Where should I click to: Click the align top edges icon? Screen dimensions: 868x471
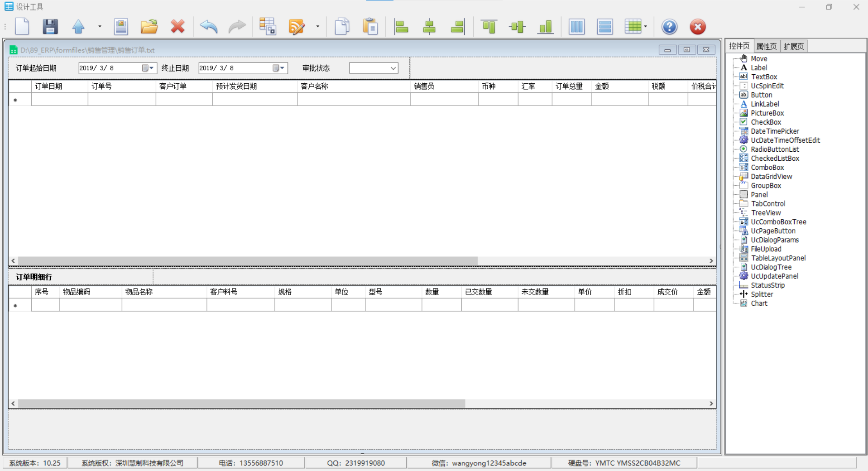coord(489,27)
